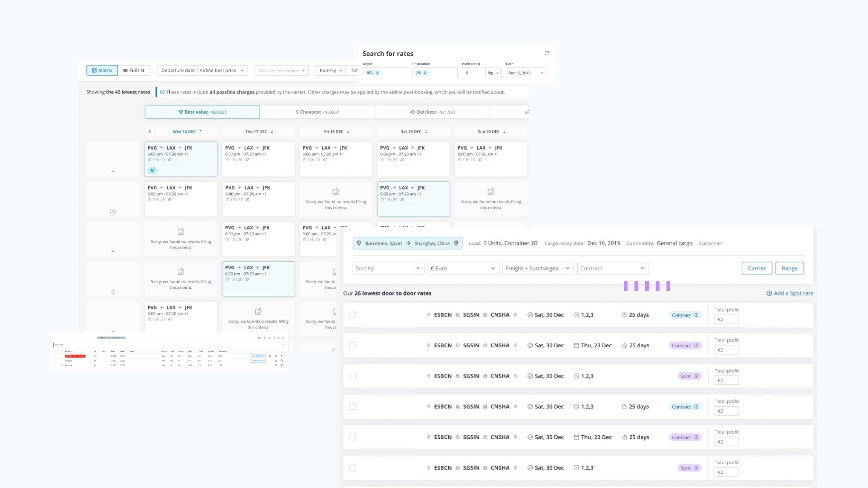Screen dimensions: 868x488
Task: Click the sort arrows on Thu 17 DEC column
Action: coord(271,132)
